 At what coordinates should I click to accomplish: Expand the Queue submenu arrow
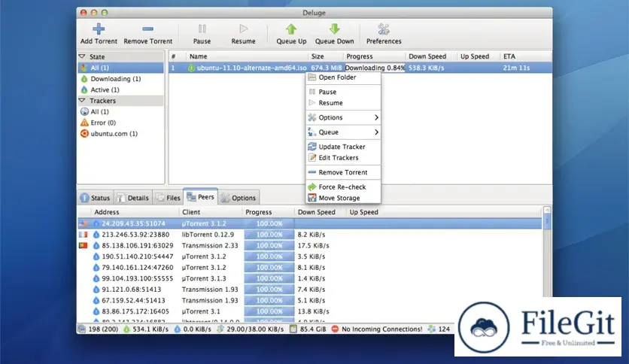[x=376, y=132]
